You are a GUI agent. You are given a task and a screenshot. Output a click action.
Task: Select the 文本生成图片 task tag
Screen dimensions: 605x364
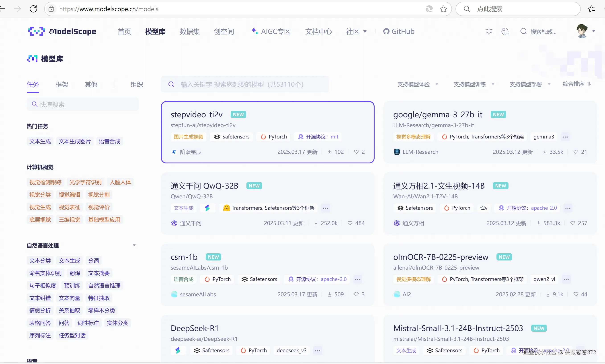[75, 141]
